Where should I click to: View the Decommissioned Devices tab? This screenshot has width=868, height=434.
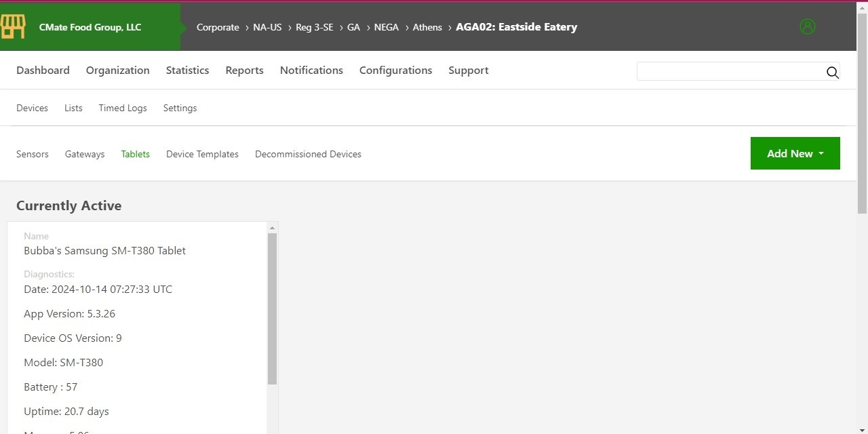[308, 155]
